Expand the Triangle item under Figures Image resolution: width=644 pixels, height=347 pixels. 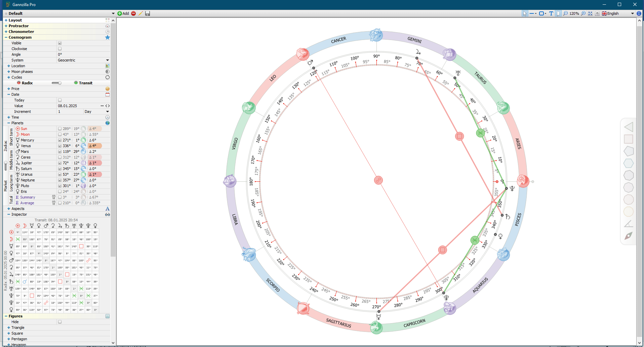pos(9,328)
